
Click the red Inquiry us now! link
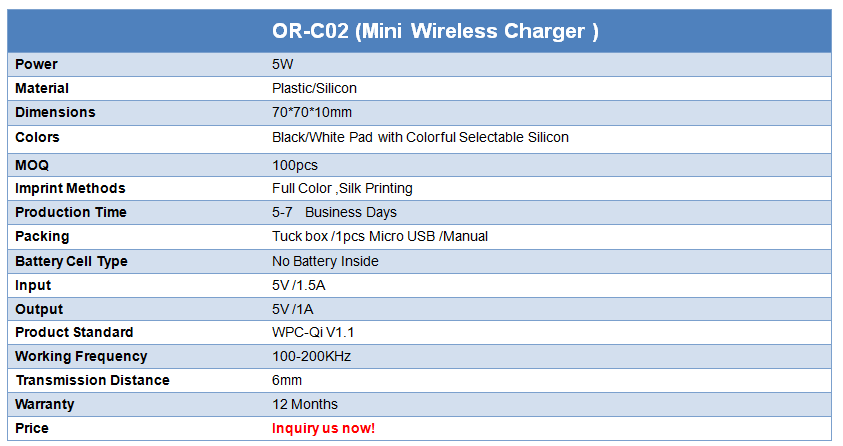(323, 428)
